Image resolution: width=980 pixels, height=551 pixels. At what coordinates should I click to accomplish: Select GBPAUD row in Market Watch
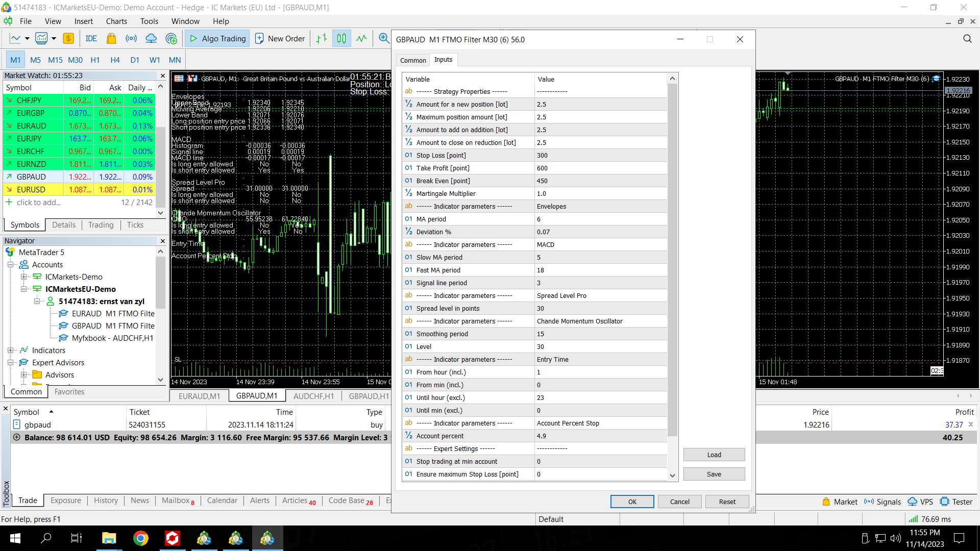(79, 177)
